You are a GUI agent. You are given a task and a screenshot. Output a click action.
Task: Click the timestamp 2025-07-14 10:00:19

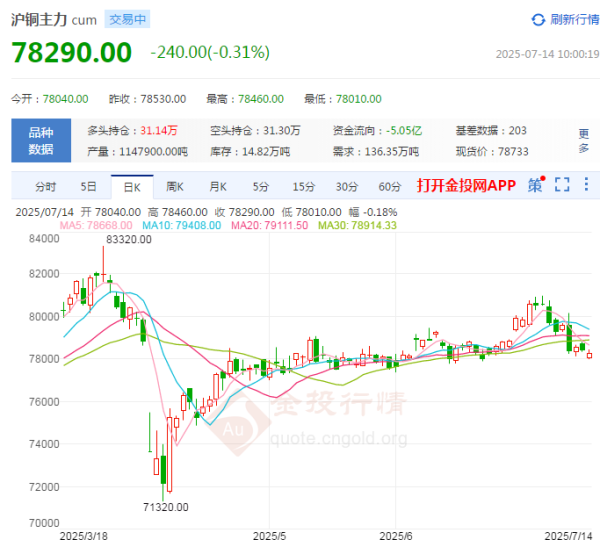click(x=548, y=54)
